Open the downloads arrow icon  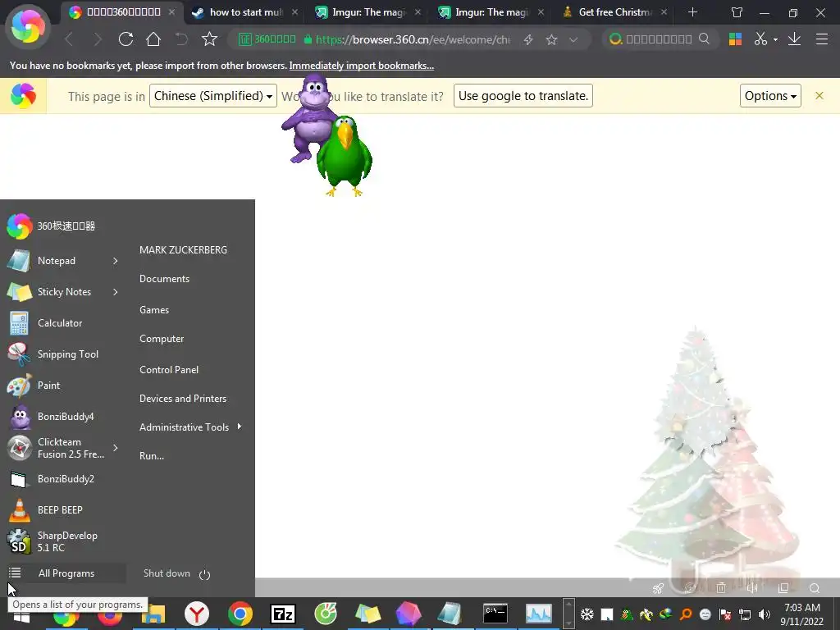(x=794, y=39)
